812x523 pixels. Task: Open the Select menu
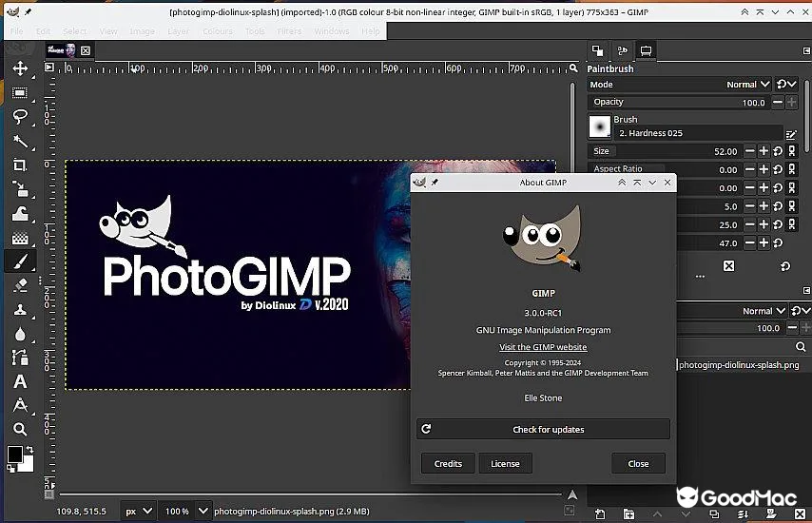74,31
